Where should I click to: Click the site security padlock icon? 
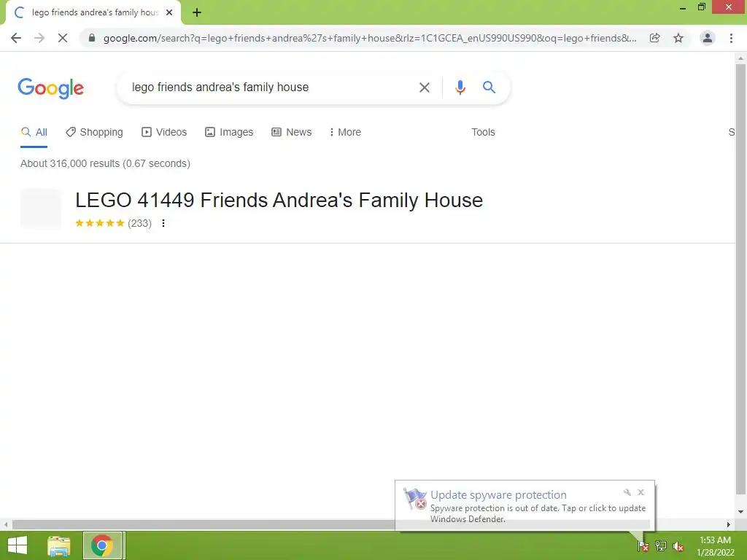[92, 38]
